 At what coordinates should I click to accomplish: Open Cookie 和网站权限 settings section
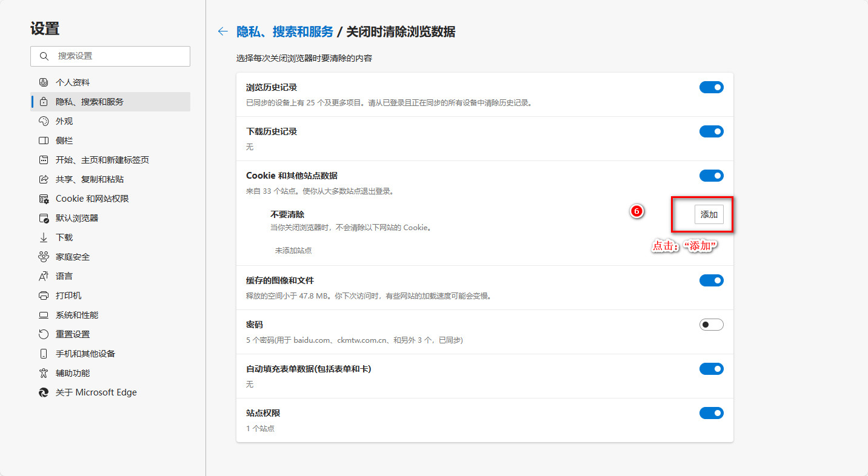click(92, 199)
